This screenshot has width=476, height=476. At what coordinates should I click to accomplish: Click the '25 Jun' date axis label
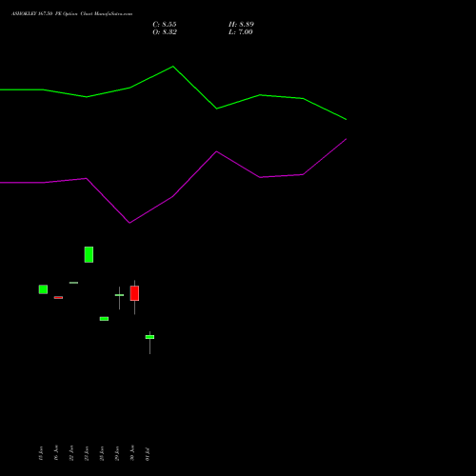(x=102, y=453)
